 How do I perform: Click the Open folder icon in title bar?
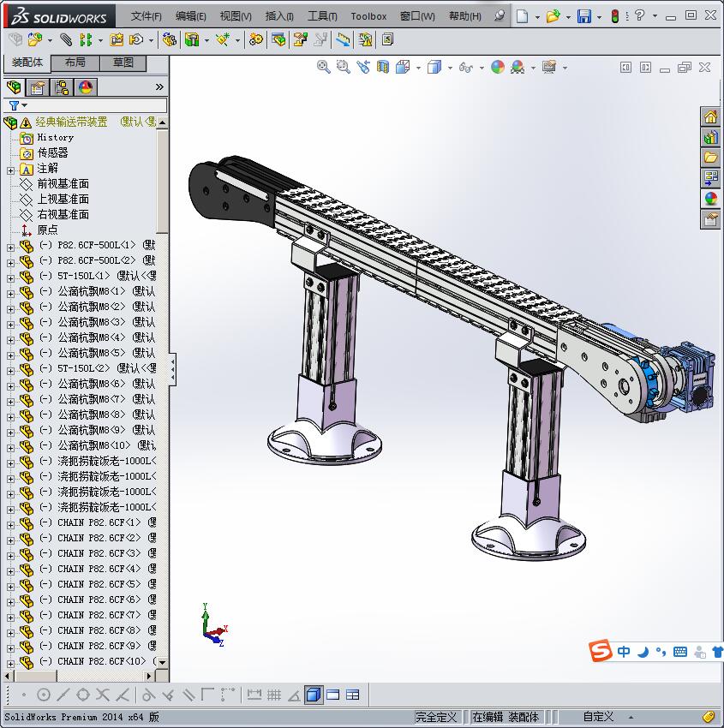(x=553, y=16)
